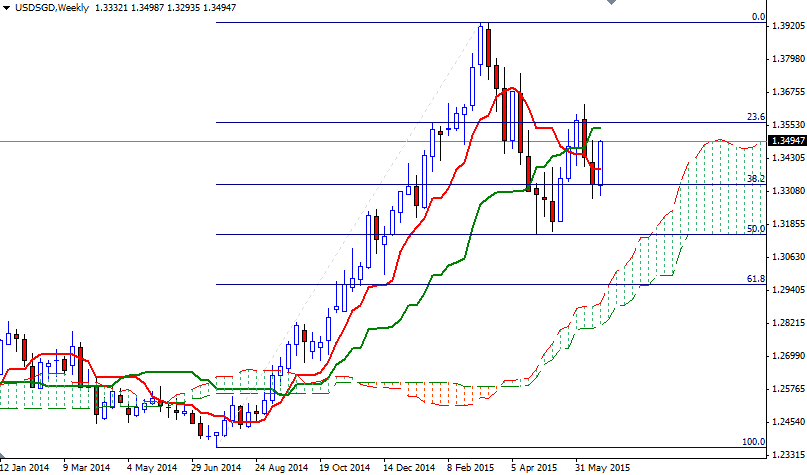Click the 19 Oct 2014 date label
Screen dimensions: 807x475
pos(344,467)
